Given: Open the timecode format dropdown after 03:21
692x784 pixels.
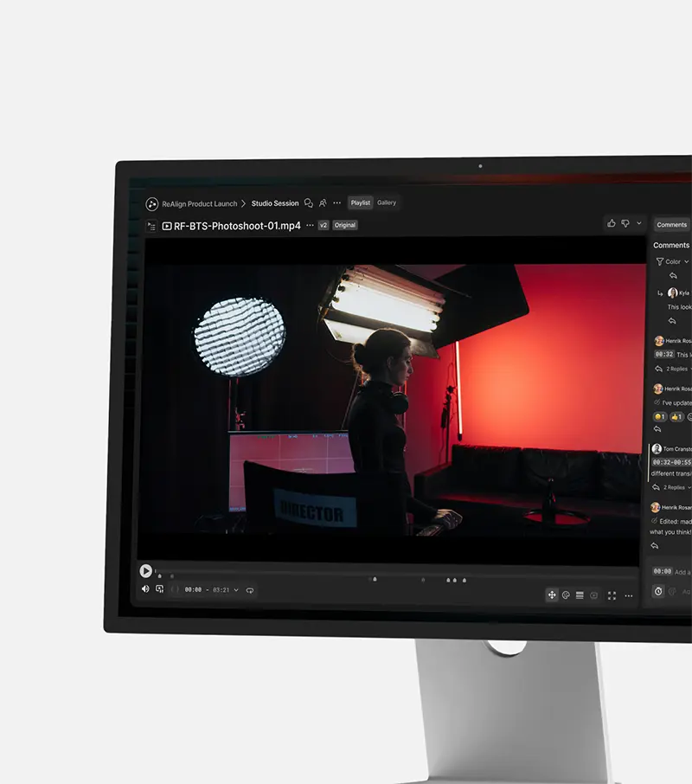Looking at the screenshot, I should tap(236, 590).
